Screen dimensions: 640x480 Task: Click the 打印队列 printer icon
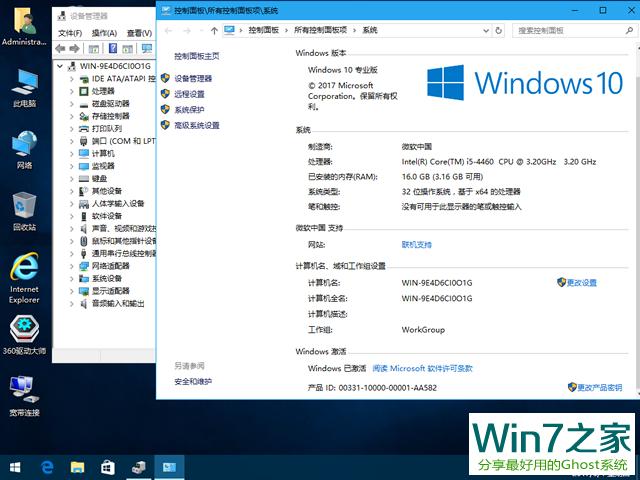(x=84, y=129)
